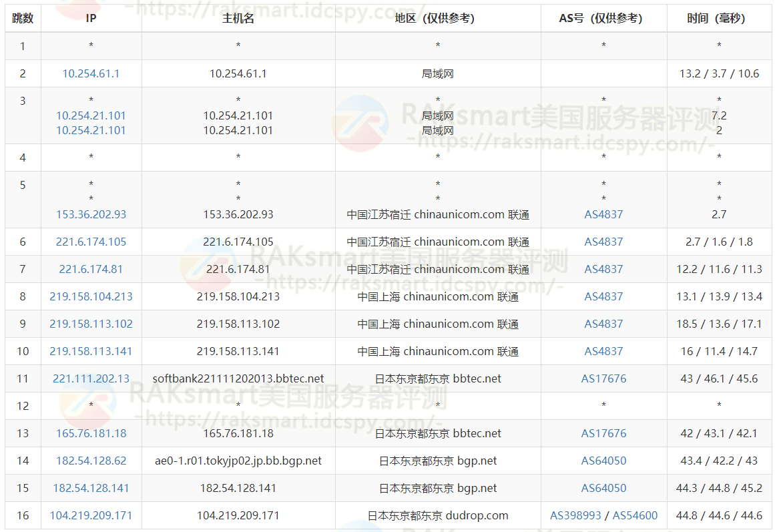This screenshot has height=532, width=779.
Task: Click the 221.6.174.81 IP link
Action: coord(91,269)
